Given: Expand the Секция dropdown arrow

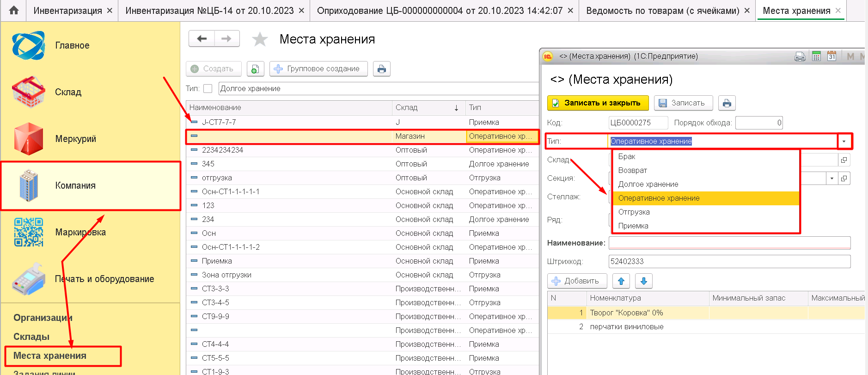Looking at the screenshot, I should point(832,178).
